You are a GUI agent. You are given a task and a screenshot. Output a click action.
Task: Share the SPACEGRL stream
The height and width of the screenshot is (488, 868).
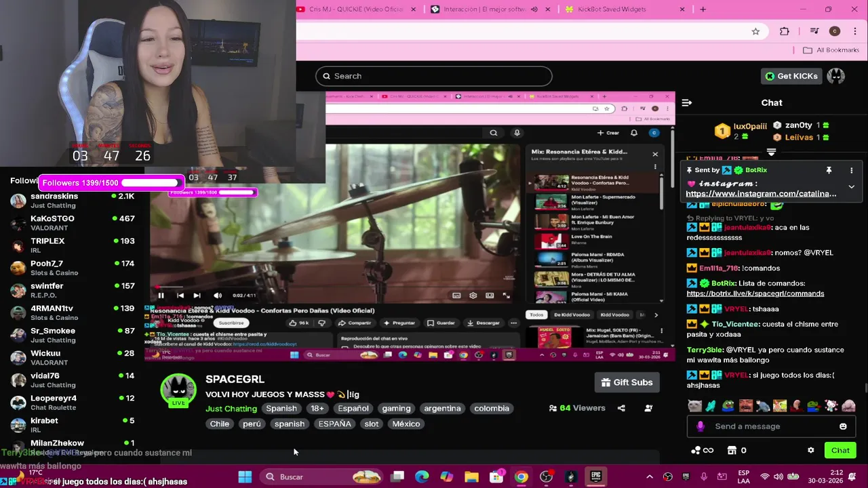pos(621,408)
